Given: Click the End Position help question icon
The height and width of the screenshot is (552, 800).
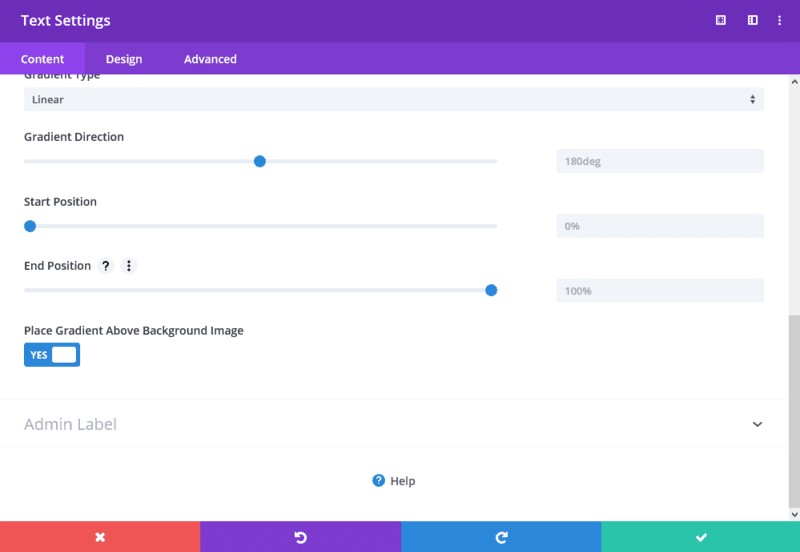Looking at the screenshot, I should 106,266.
